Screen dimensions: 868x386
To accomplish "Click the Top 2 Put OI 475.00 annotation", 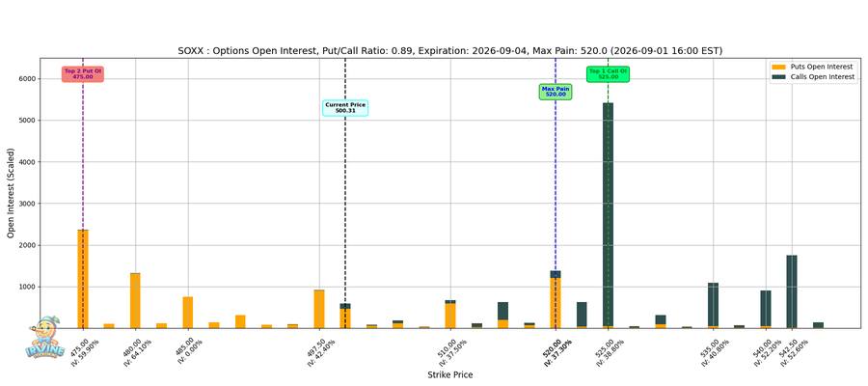I will click(x=83, y=73).
